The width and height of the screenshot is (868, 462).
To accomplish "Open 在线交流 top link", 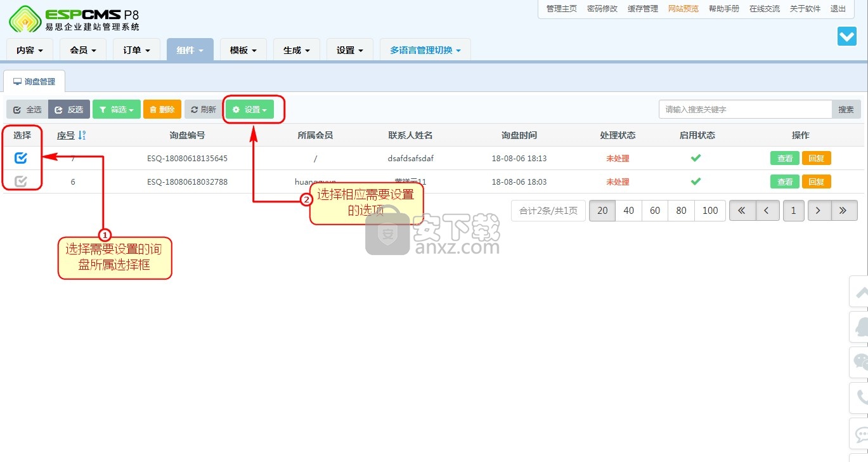I will point(764,9).
